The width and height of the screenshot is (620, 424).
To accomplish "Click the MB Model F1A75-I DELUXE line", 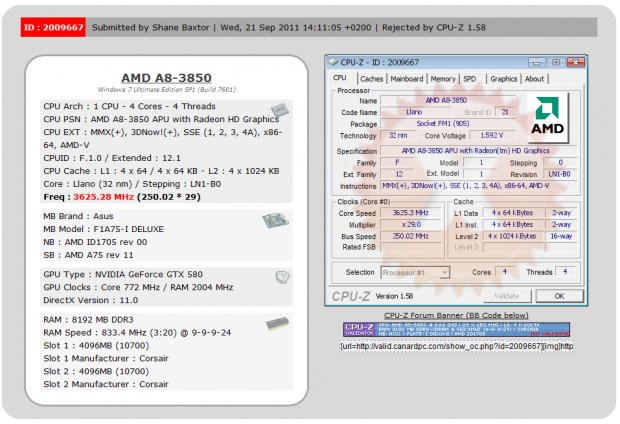I will click(104, 229).
